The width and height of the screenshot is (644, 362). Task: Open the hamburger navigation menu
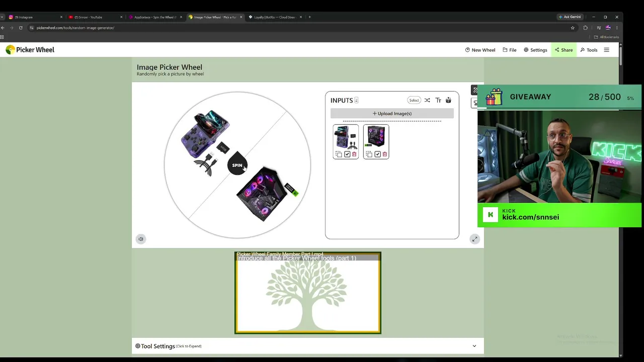606,50
